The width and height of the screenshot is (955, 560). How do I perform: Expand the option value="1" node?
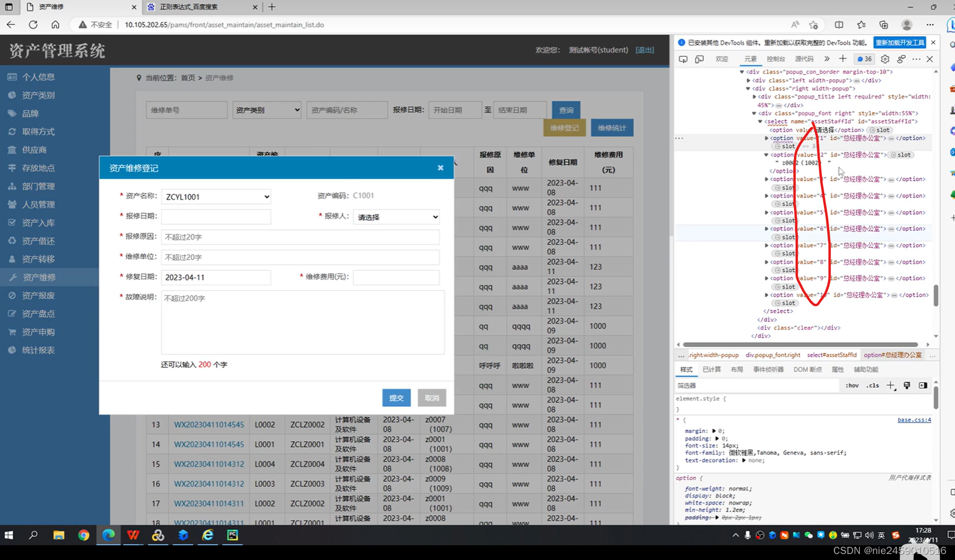click(766, 138)
